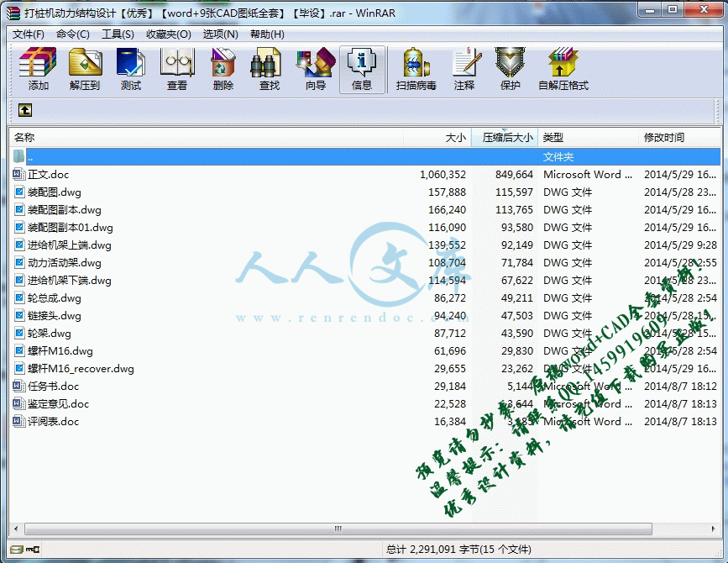Click the Extract To (解压到) icon

85,69
